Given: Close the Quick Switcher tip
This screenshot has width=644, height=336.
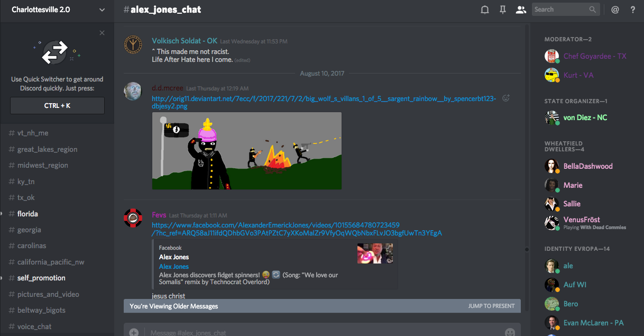Looking at the screenshot, I should click(x=102, y=33).
